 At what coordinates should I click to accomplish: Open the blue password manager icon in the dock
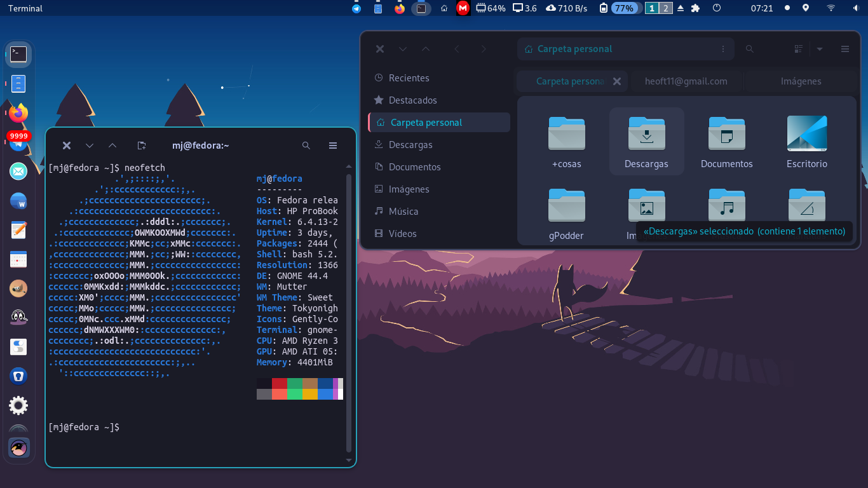(x=18, y=376)
